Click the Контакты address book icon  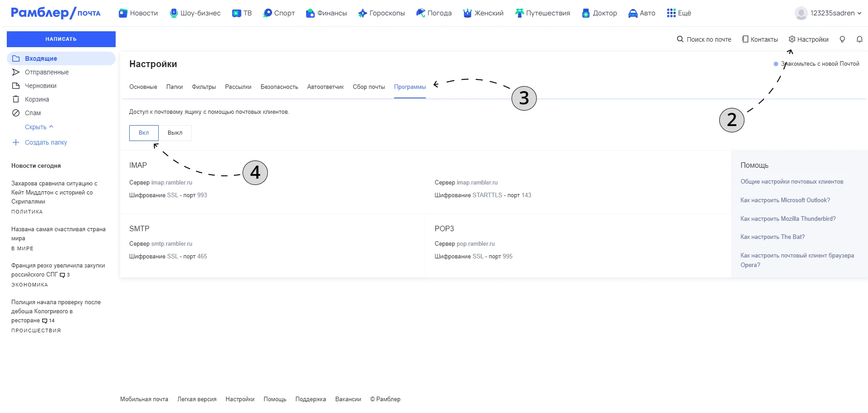[745, 39]
